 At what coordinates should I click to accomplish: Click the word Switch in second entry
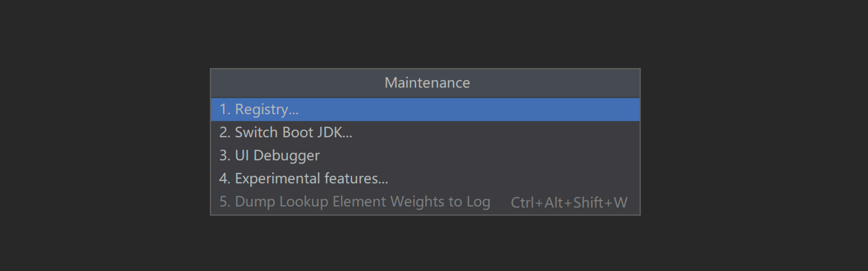(256, 133)
